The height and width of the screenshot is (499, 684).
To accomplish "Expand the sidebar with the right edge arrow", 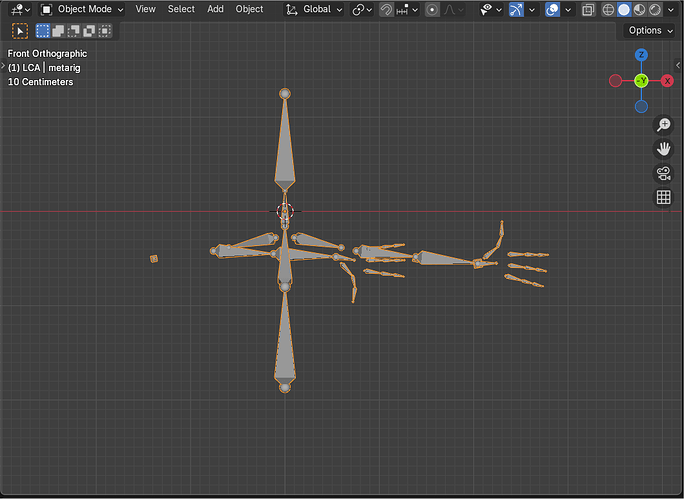I will 678,65.
